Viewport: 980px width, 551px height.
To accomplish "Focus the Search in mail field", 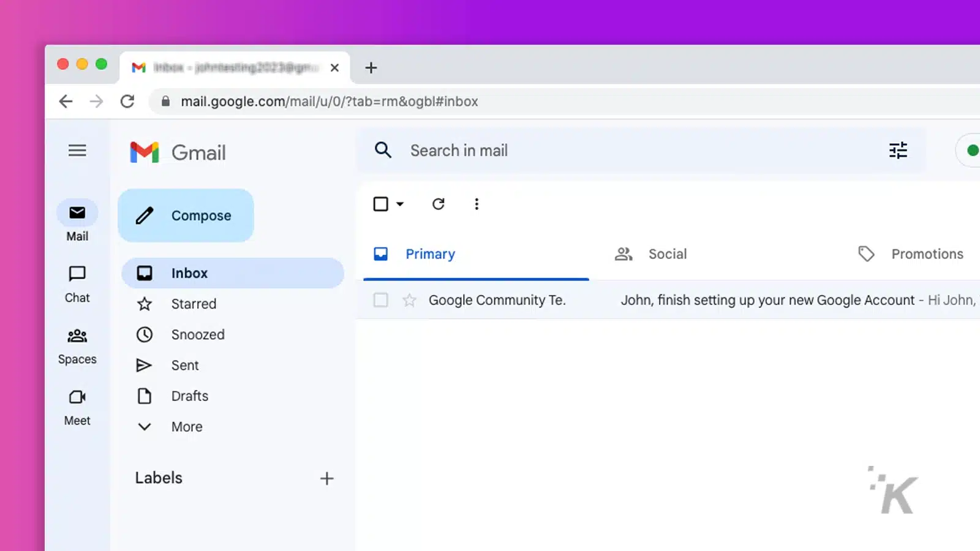I will click(640, 151).
